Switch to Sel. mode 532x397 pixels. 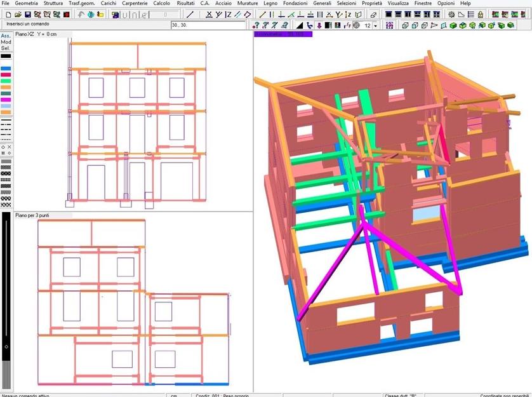tap(6, 48)
